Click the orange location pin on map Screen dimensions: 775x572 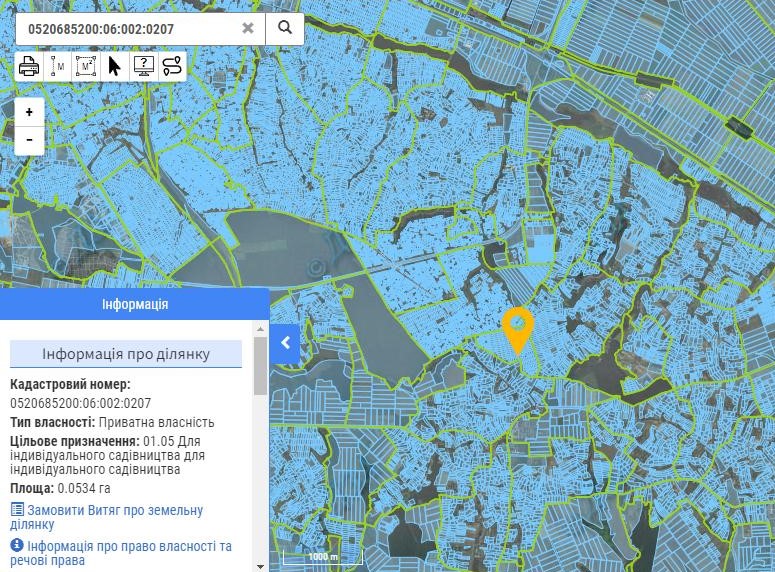point(517,328)
